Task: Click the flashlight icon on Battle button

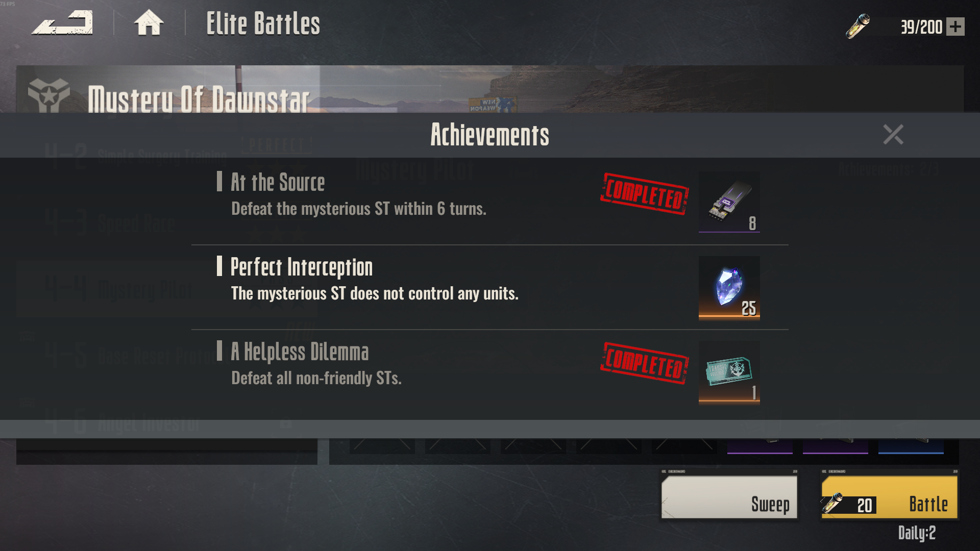Action: point(832,503)
